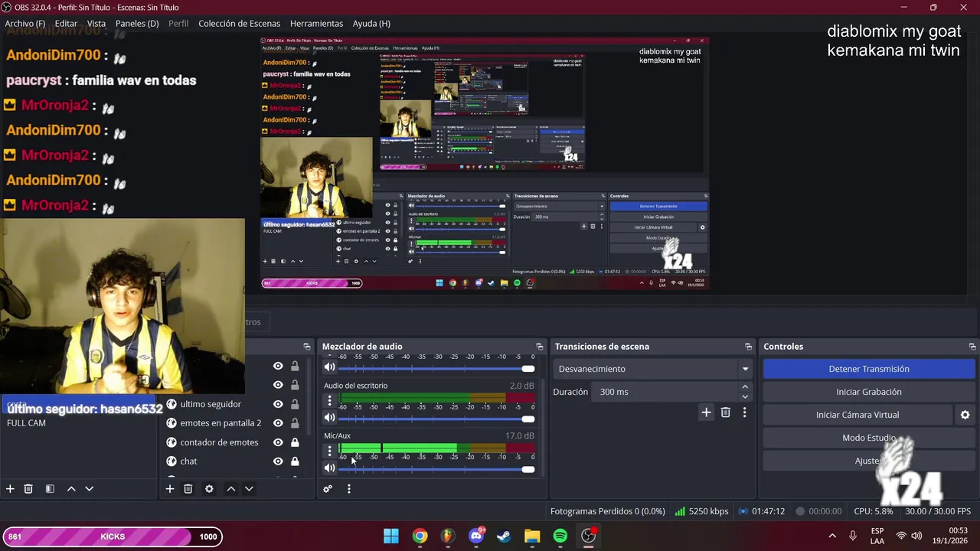
Task: Click Detener Transmisión button
Action: click(869, 369)
